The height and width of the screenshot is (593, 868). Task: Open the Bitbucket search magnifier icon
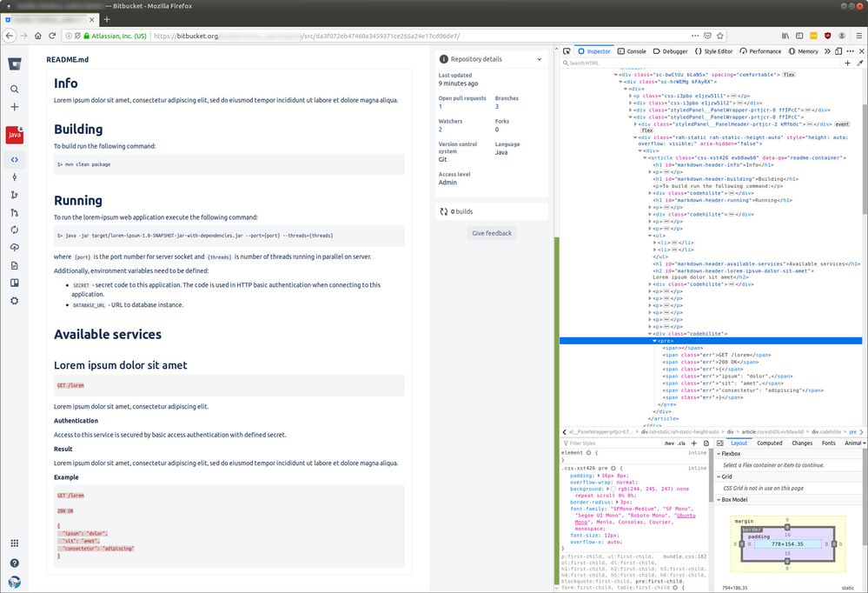(15, 89)
